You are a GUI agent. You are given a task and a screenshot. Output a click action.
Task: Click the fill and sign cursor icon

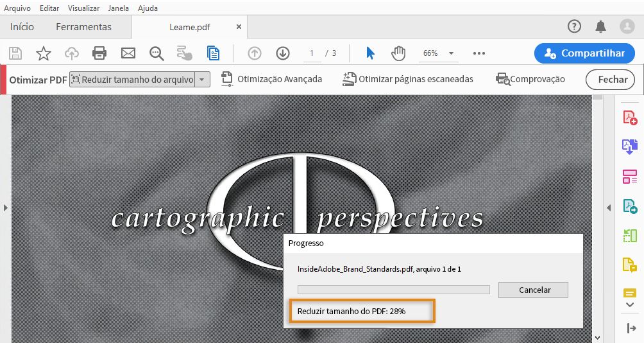click(x=184, y=53)
